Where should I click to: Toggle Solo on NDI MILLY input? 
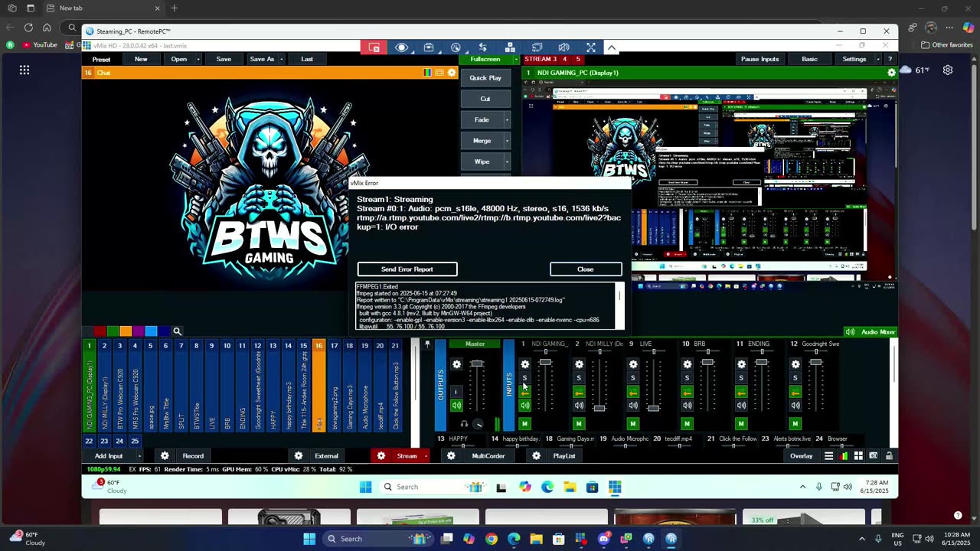click(x=579, y=378)
